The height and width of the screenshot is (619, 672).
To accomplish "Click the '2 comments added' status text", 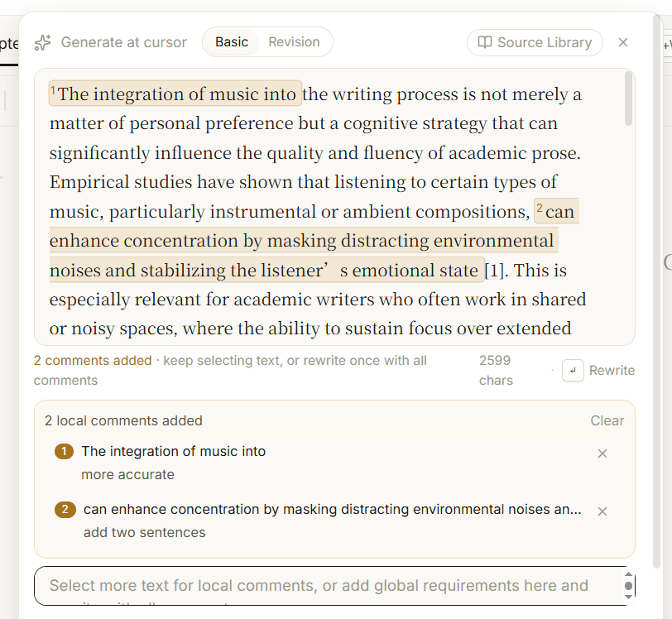I will (x=93, y=361).
